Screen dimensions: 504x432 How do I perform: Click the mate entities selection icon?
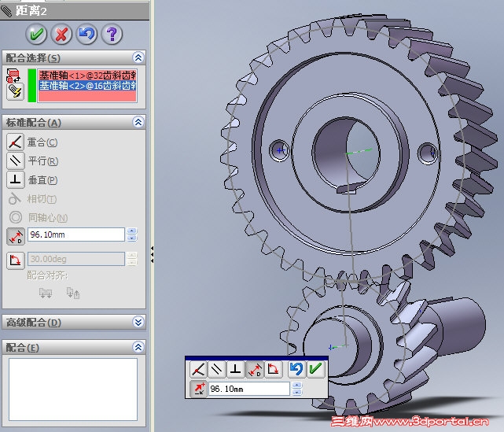tap(13, 76)
